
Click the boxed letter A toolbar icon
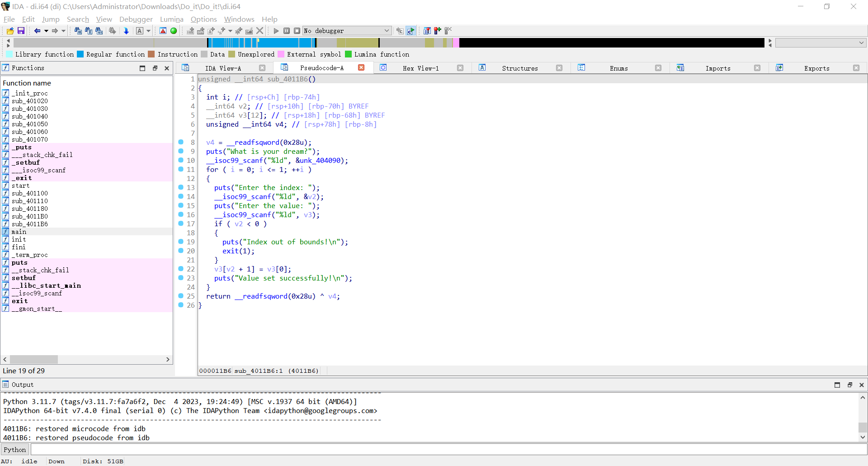click(140, 31)
